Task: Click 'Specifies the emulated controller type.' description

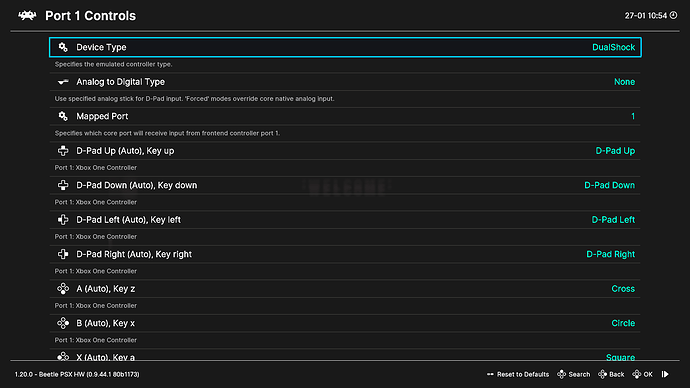Action: point(114,64)
